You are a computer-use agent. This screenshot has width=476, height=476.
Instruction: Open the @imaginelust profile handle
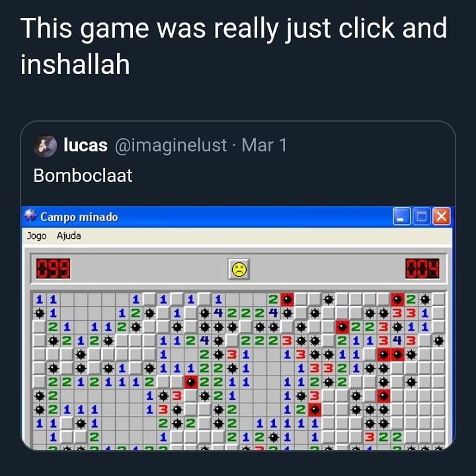(x=171, y=145)
